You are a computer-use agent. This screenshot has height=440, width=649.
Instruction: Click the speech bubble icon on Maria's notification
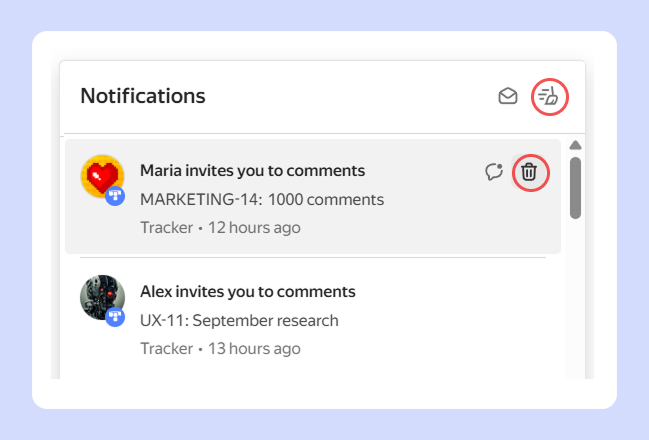click(493, 172)
